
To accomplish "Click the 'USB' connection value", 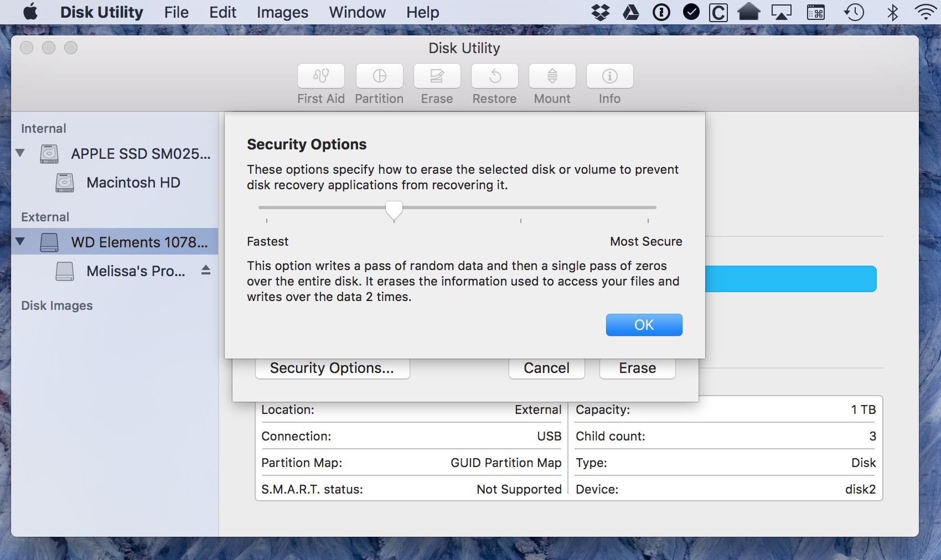I will point(549,436).
